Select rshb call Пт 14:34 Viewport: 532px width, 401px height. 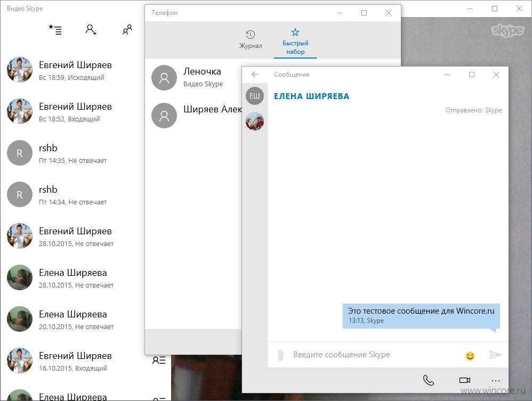pyautogui.click(x=71, y=194)
